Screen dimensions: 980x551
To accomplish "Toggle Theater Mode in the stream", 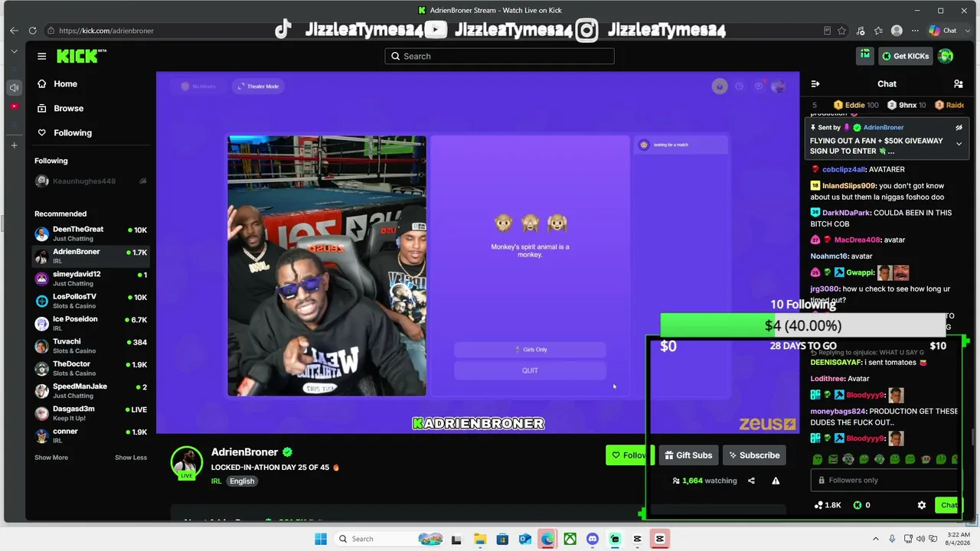I will coord(258,86).
